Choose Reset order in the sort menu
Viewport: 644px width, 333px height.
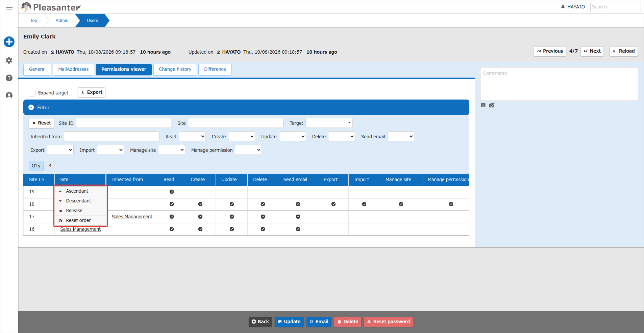coord(81,220)
